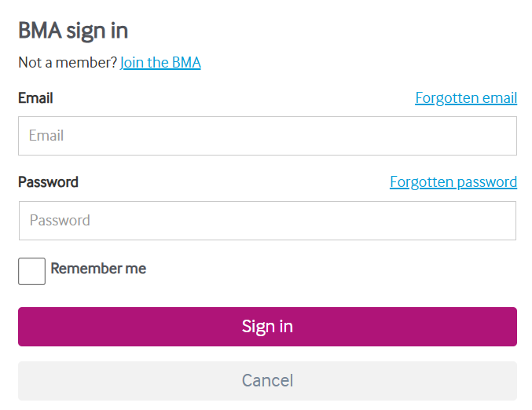Click the BMA sign in heading
The height and width of the screenshot is (410, 532).
73,31
